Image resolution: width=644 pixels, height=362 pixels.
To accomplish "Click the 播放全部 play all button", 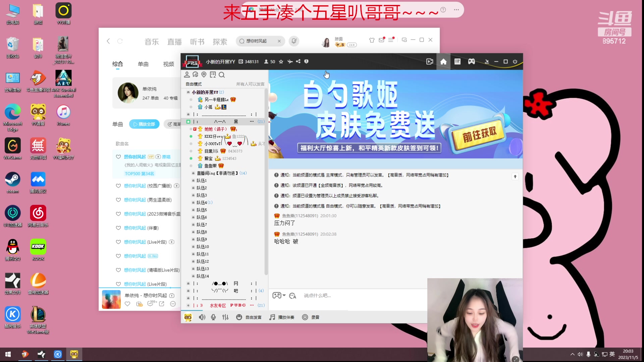I will pyautogui.click(x=144, y=124).
